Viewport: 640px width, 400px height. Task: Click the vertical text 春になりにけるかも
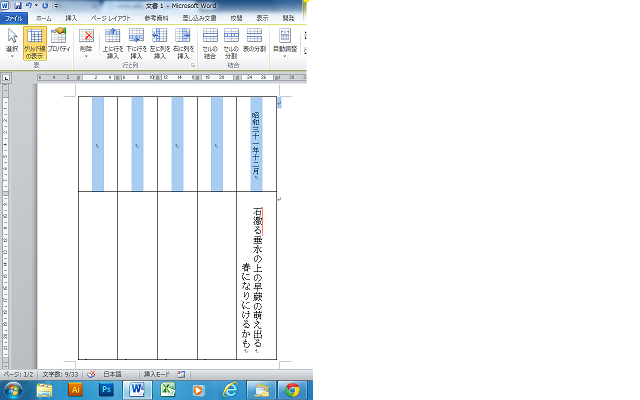pos(246,307)
